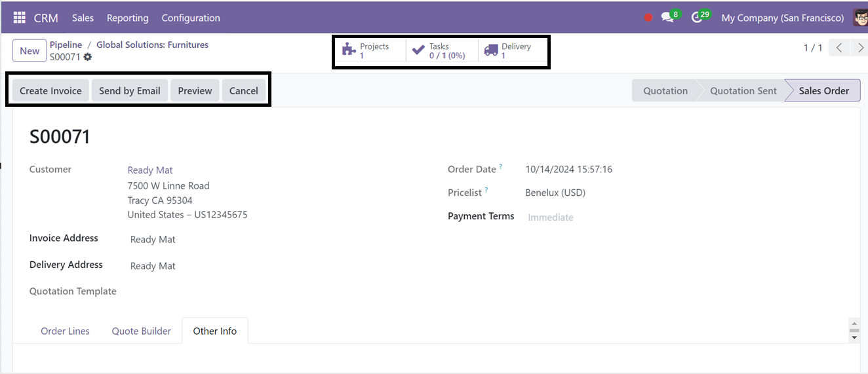This screenshot has width=868, height=374.
Task: Open the company switcher My Company (San Francisco)
Action: click(x=782, y=18)
